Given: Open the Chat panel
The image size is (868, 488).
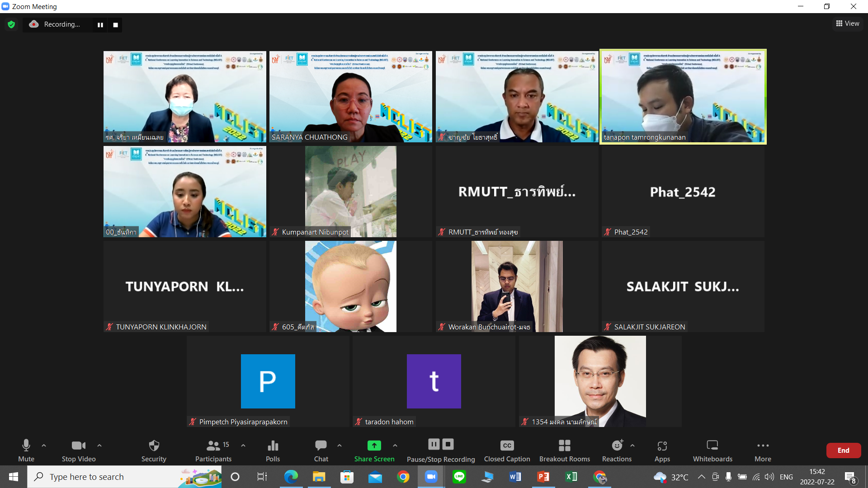Looking at the screenshot, I should [321, 450].
